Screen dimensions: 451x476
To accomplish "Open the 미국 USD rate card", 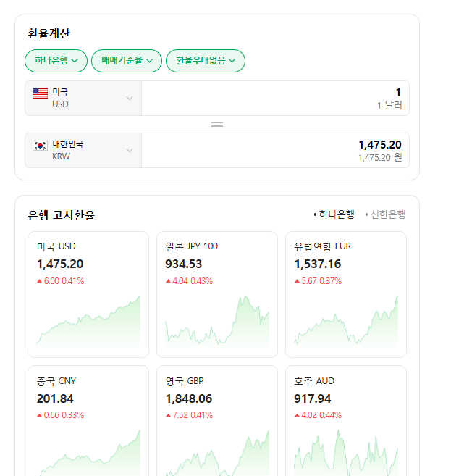I will click(x=88, y=294).
